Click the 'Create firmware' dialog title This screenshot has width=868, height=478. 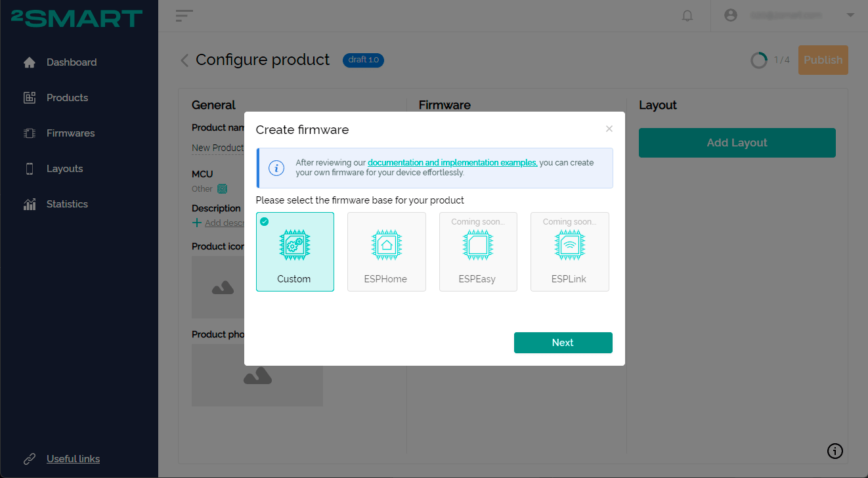[x=302, y=130]
